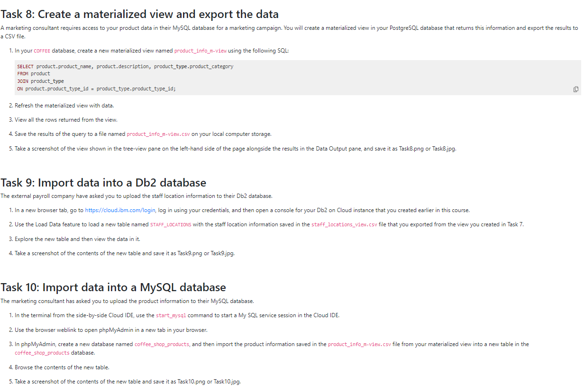The image size is (584, 392).
Task: Click the Task 10 MySQL import heading
Action: (x=113, y=287)
